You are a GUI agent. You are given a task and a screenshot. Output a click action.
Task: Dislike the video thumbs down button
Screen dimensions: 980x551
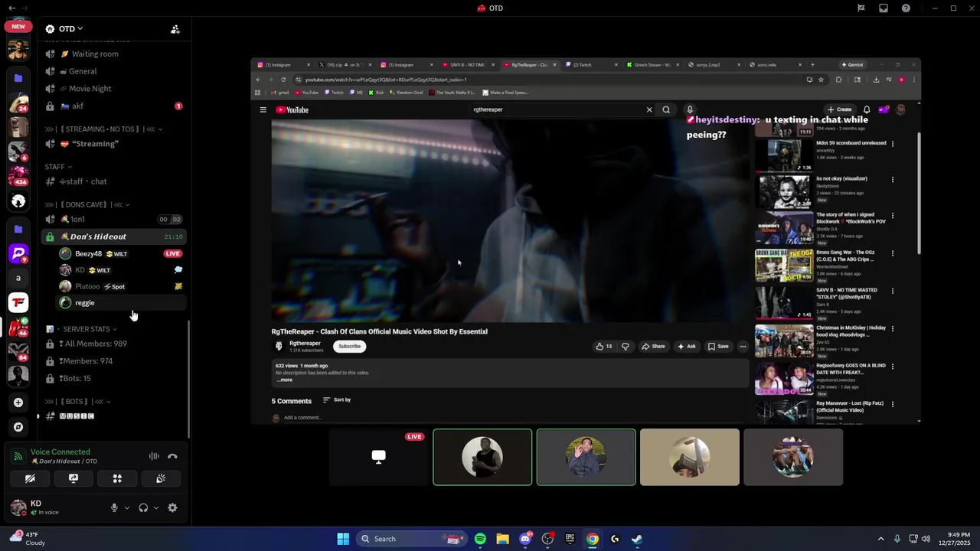click(626, 346)
